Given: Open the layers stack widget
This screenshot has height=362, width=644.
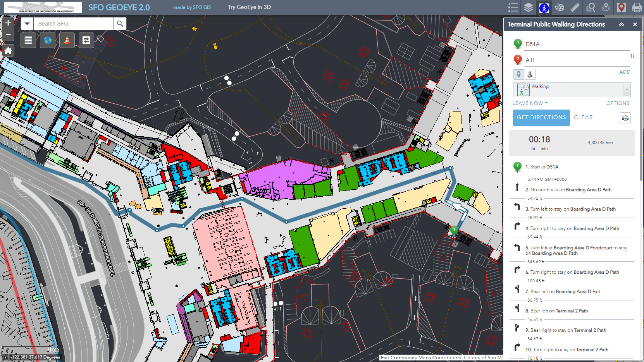Looking at the screenshot, I should [529, 7].
